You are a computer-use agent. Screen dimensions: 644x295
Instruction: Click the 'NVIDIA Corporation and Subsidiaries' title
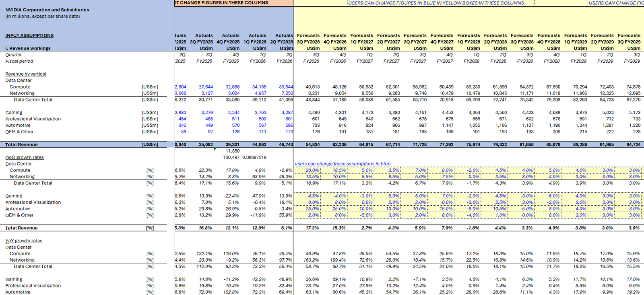pyautogui.click(x=47, y=10)
